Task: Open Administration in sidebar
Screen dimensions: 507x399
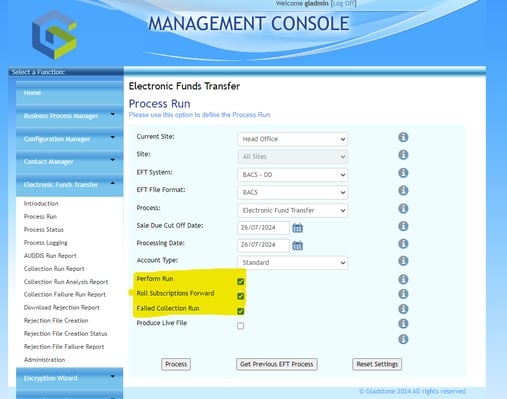Action: point(44,360)
